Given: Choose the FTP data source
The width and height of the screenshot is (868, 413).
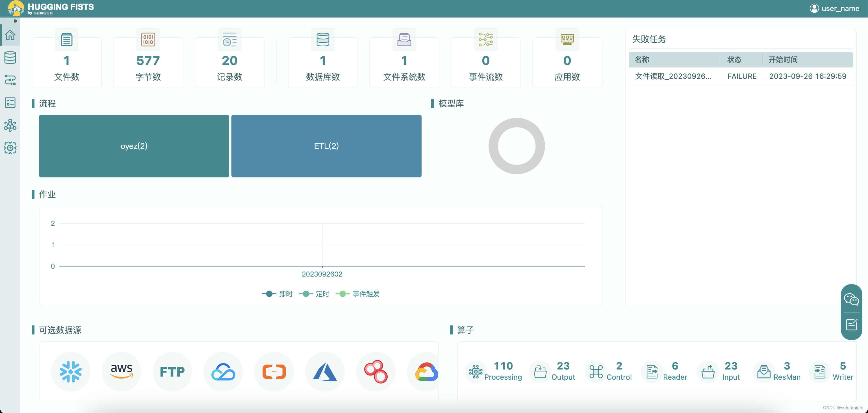Looking at the screenshot, I should pos(172,371).
